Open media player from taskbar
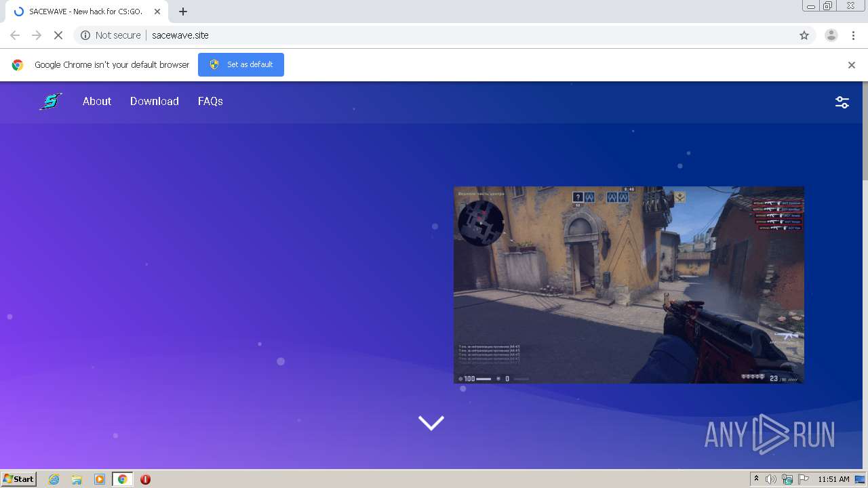Screen dimensions: 868x488 pos(100,479)
